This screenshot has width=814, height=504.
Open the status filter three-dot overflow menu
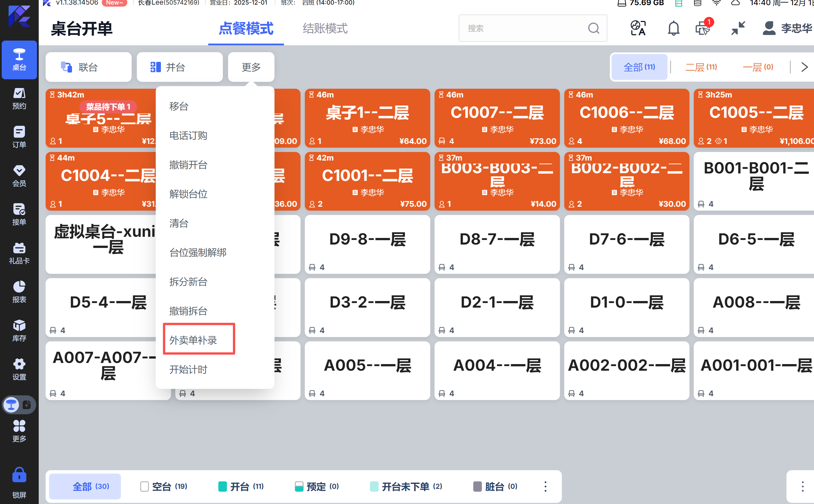(546, 486)
